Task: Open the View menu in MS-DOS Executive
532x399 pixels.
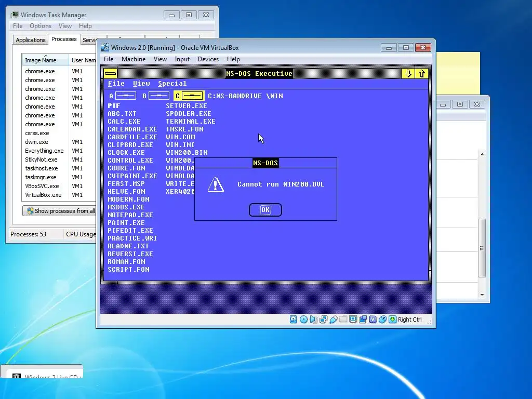Action: (x=141, y=84)
